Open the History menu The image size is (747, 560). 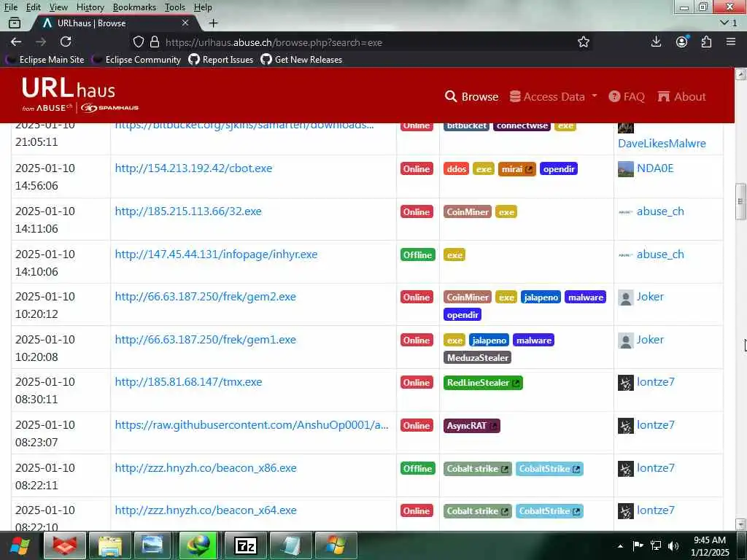point(90,7)
